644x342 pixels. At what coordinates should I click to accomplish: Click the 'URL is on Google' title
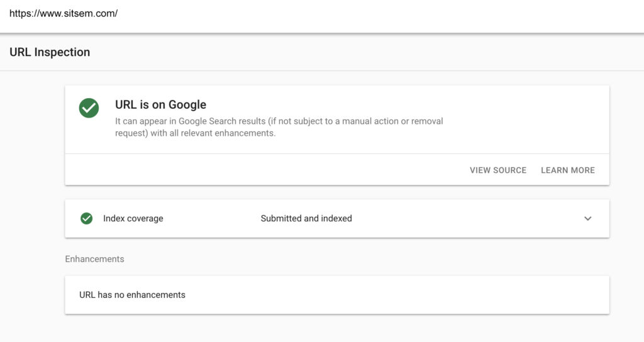coord(160,105)
